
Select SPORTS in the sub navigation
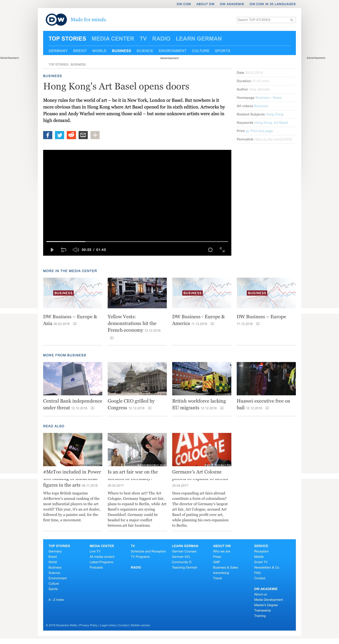pos(222,51)
